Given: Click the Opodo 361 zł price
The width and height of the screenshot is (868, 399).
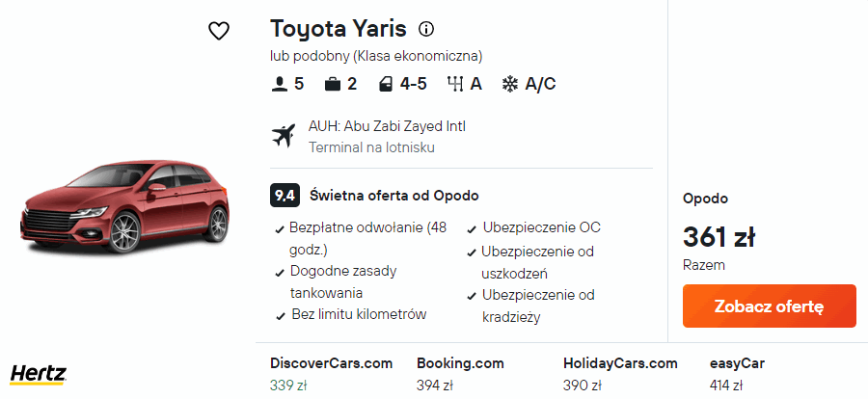Looking at the screenshot, I should [x=719, y=236].
